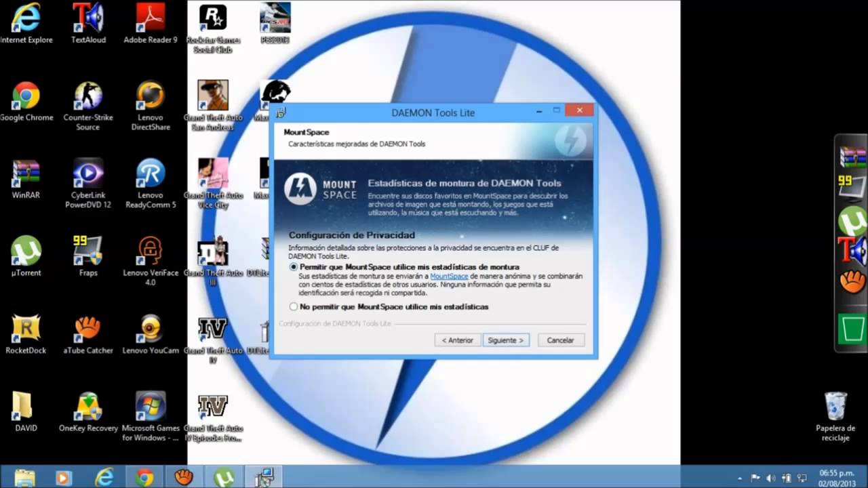Open the MountSpace hyperlink in dialog
Image resolution: width=868 pixels, height=488 pixels.
point(449,277)
